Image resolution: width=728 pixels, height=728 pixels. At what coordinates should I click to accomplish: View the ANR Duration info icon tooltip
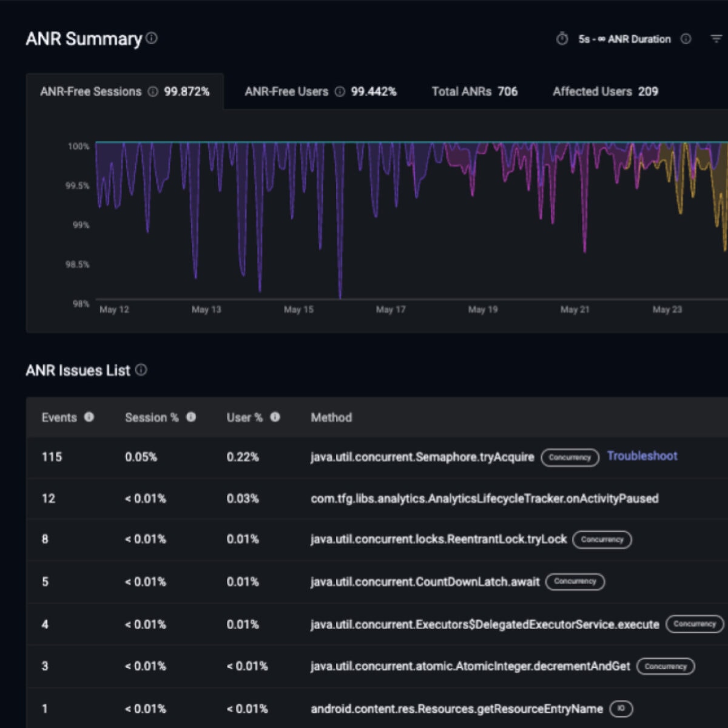685,39
